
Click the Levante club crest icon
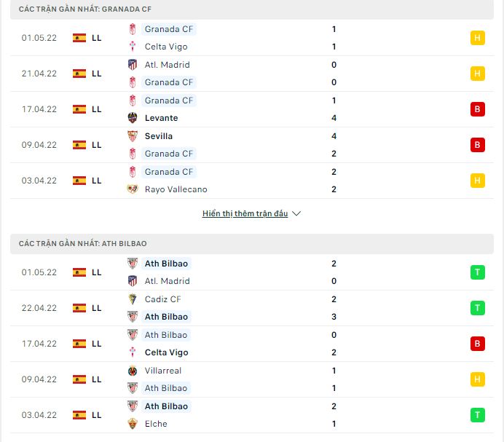[x=133, y=118]
